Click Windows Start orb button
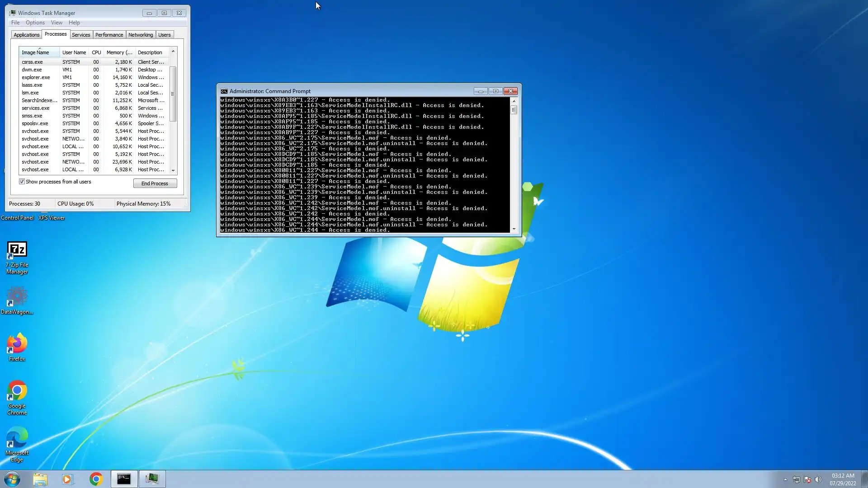The width and height of the screenshot is (868, 488). click(12, 479)
